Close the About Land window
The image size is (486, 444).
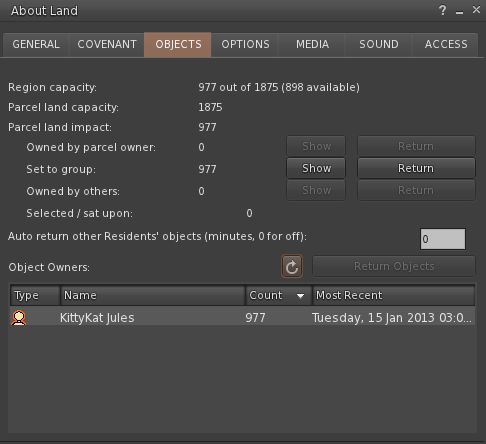click(x=476, y=10)
